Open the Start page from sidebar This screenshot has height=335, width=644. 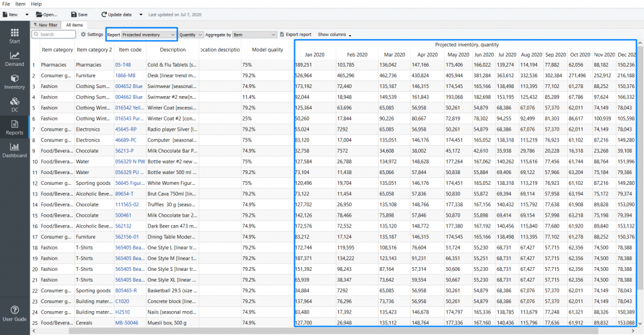point(14,36)
